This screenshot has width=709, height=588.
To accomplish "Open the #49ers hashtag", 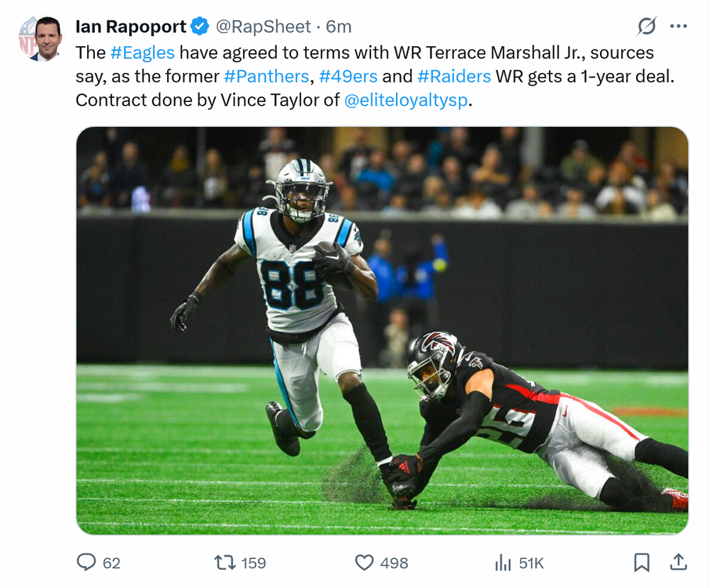I will (348, 76).
